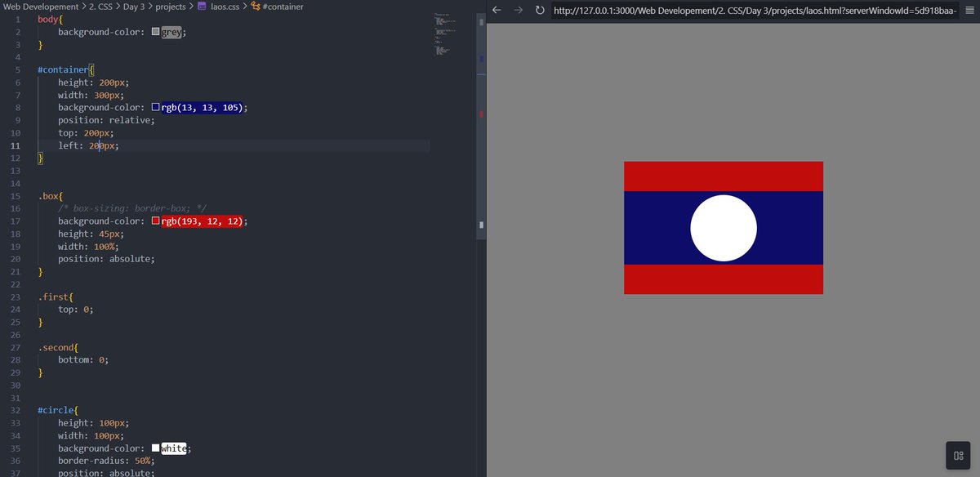
Task: Click the rgb(193, 12, 12) value text
Action: click(x=202, y=221)
